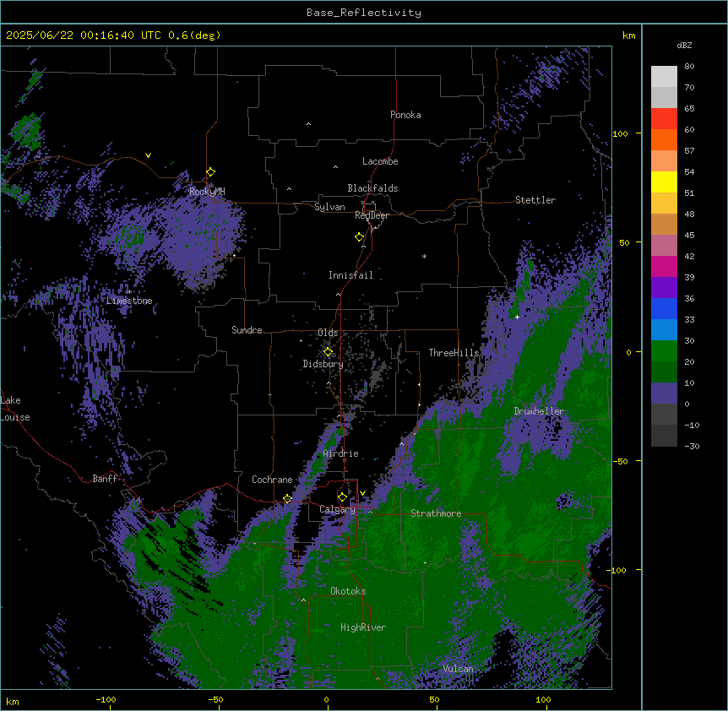
Task: Click the RedDeer city label
Action: [x=372, y=215]
